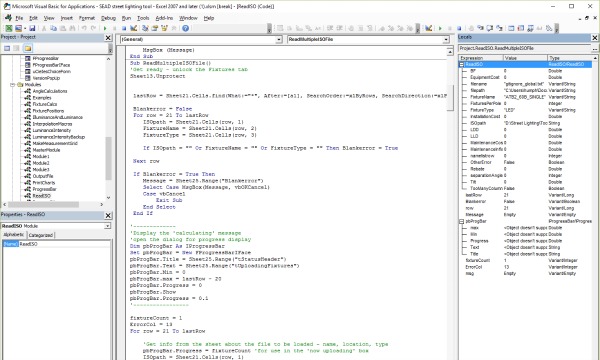This screenshot has width=600, height=360.
Task: Click the project tree horizontal scrollbar
Action: tap(43, 205)
